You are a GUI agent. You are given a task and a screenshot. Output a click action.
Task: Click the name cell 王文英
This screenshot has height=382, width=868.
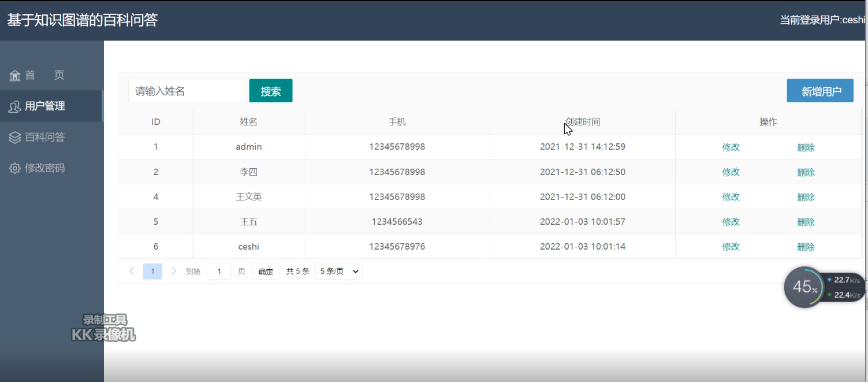tap(248, 197)
